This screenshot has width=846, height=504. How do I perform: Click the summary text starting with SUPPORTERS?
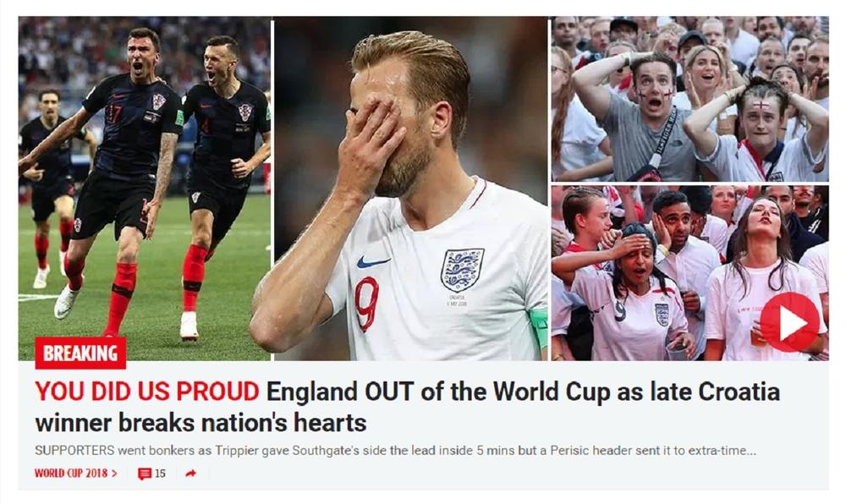coord(395,451)
